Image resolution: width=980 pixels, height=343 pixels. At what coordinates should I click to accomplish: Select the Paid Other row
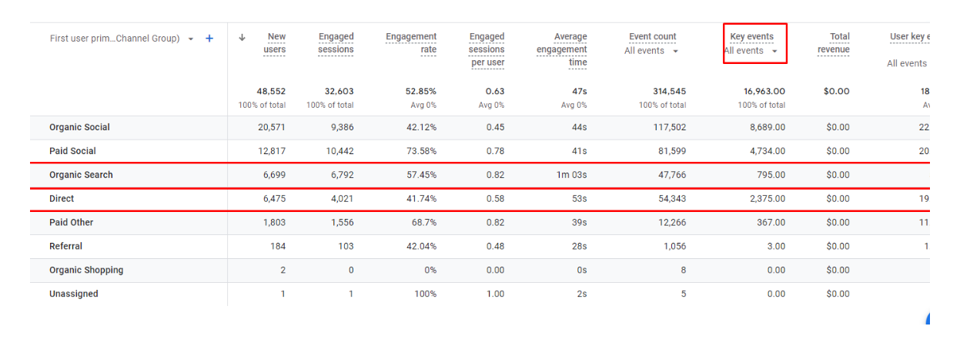tap(71, 223)
